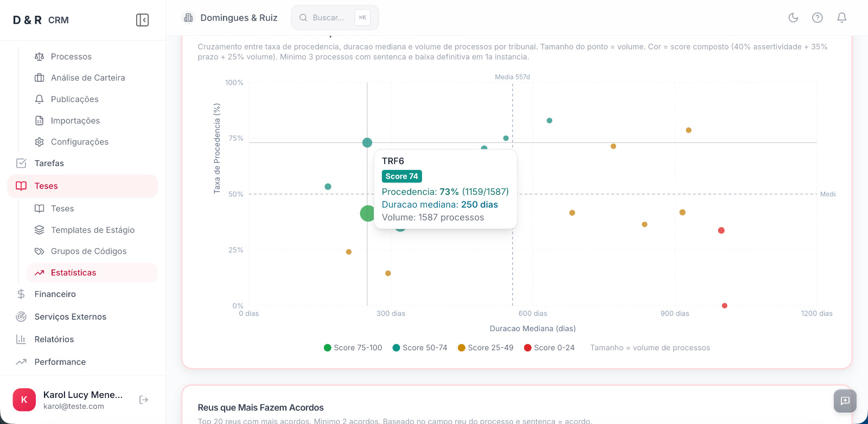Click the Buscar search field
Viewport: 868px width, 424px height.
tap(328, 17)
